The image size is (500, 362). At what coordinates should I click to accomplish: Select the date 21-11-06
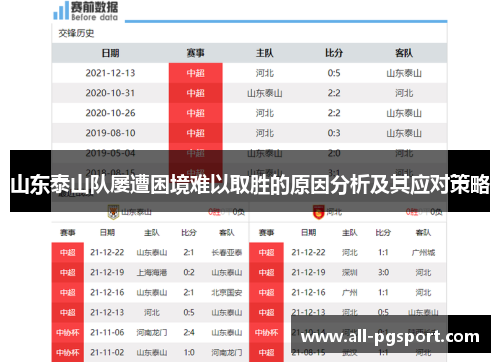coord(107,333)
